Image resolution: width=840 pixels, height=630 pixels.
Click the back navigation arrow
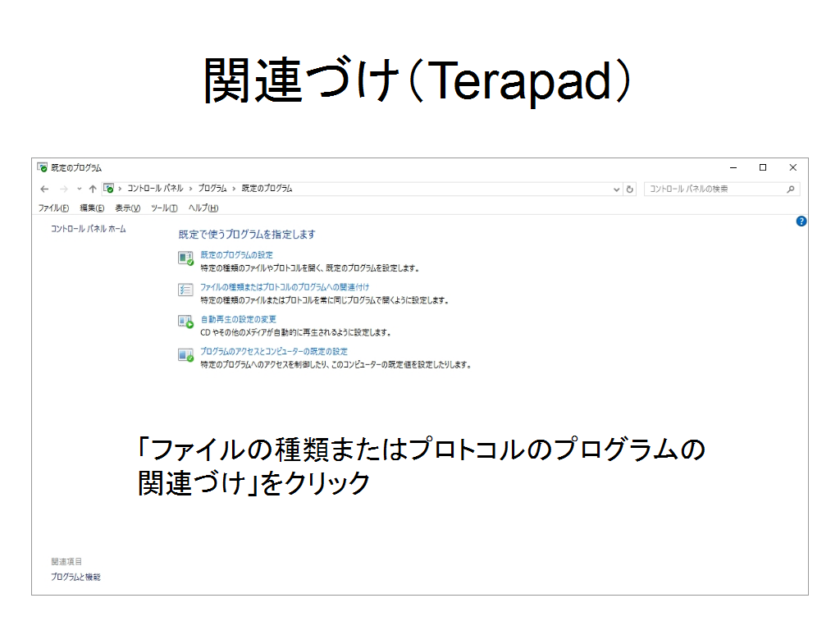click(x=44, y=189)
